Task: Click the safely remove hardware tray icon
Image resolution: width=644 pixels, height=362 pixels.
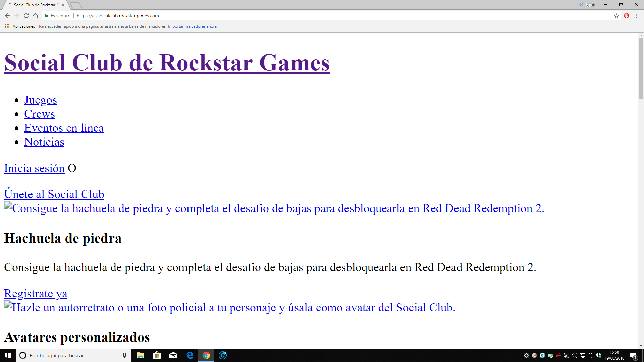Action: 591,355
